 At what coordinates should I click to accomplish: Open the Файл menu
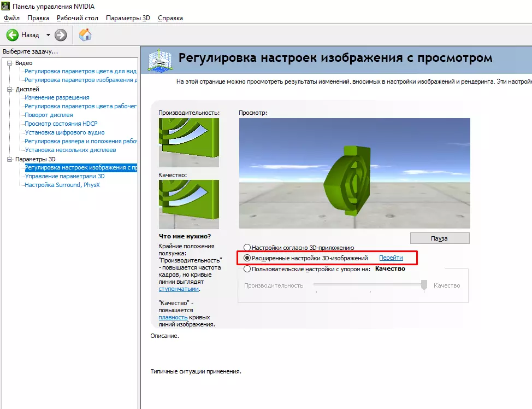(x=11, y=18)
